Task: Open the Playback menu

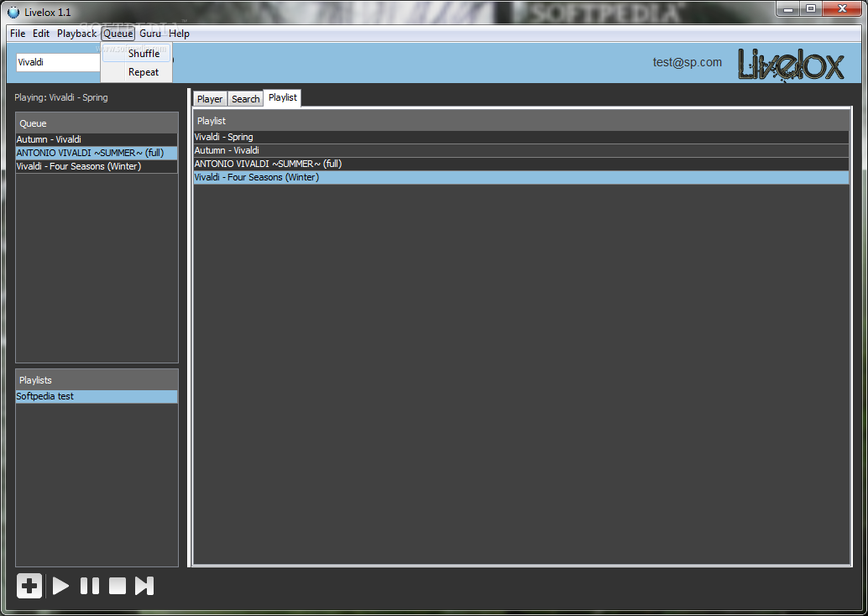Action: [77, 34]
